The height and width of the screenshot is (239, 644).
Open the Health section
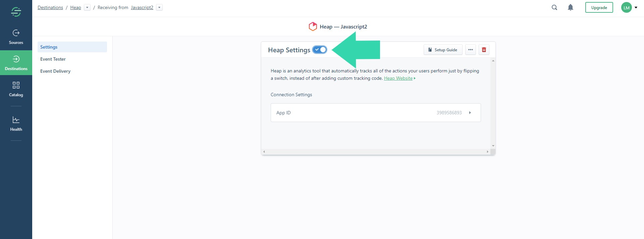pos(16,124)
